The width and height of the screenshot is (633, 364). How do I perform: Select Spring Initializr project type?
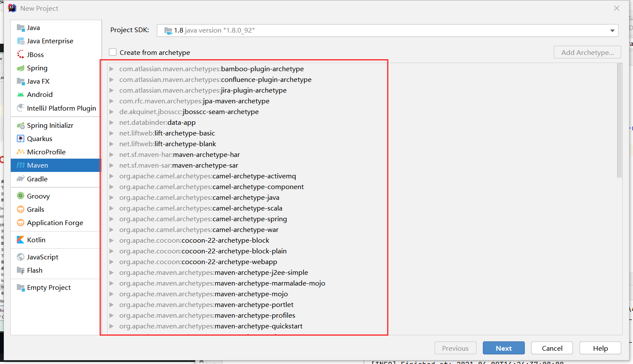56,125
